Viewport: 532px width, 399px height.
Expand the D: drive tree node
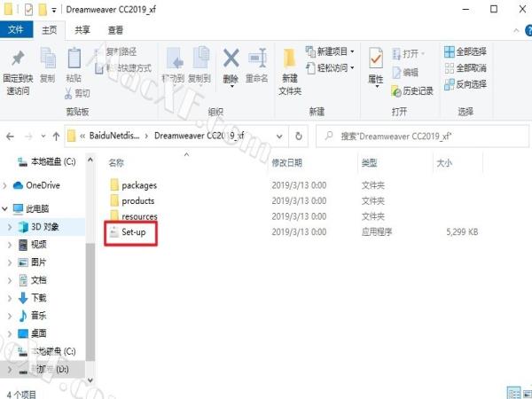pyautogui.click(x=10, y=370)
